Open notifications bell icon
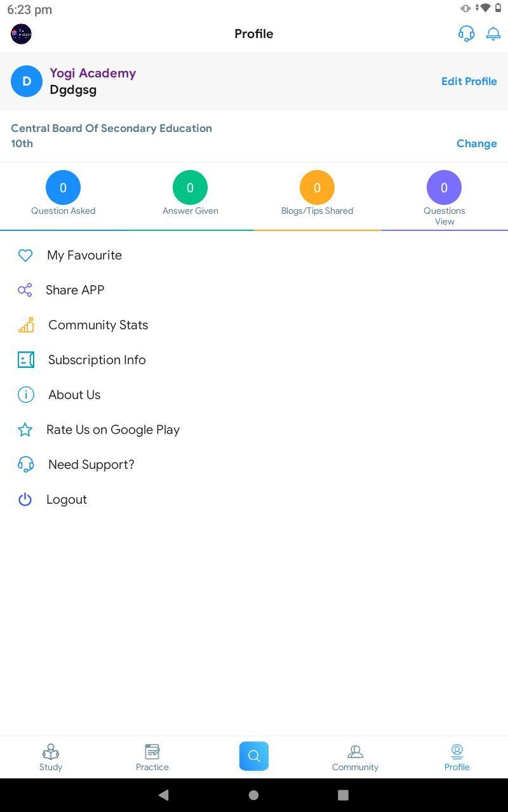The width and height of the screenshot is (508, 812). [493, 34]
